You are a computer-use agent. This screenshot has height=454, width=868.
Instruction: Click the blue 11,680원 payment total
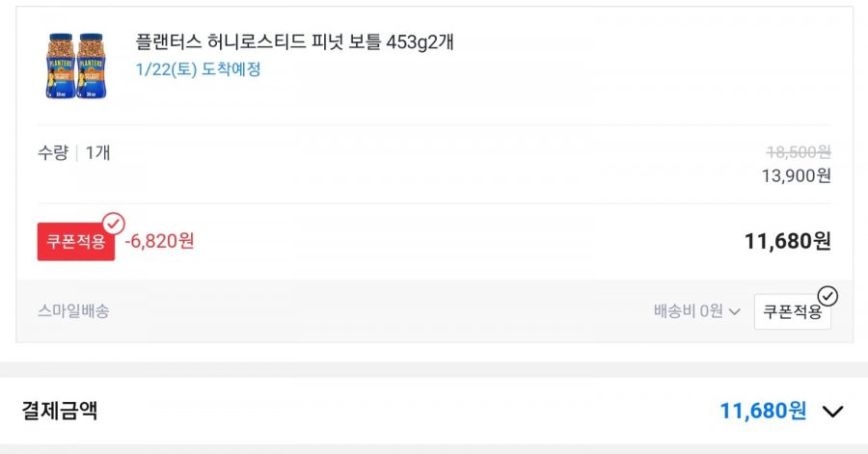click(763, 411)
